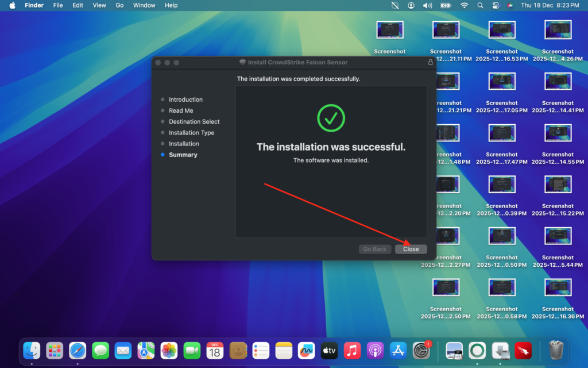Viewport: 588px width, 368px height.
Task: Select the desktop screenshot ending 15.22 PM
Action: [558, 185]
